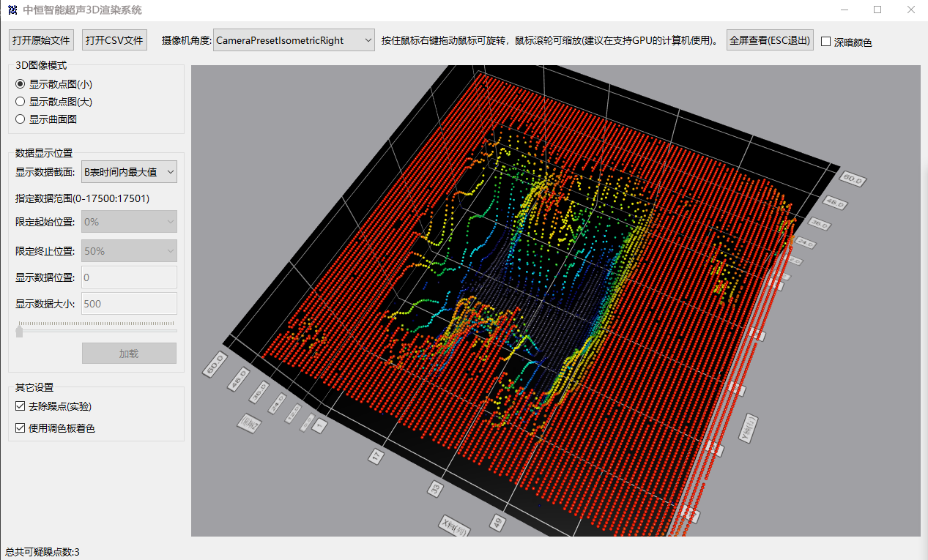The height and width of the screenshot is (560, 928).
Task: Expand the 显示数据截面 dropdown
Action: pos(129,172)
